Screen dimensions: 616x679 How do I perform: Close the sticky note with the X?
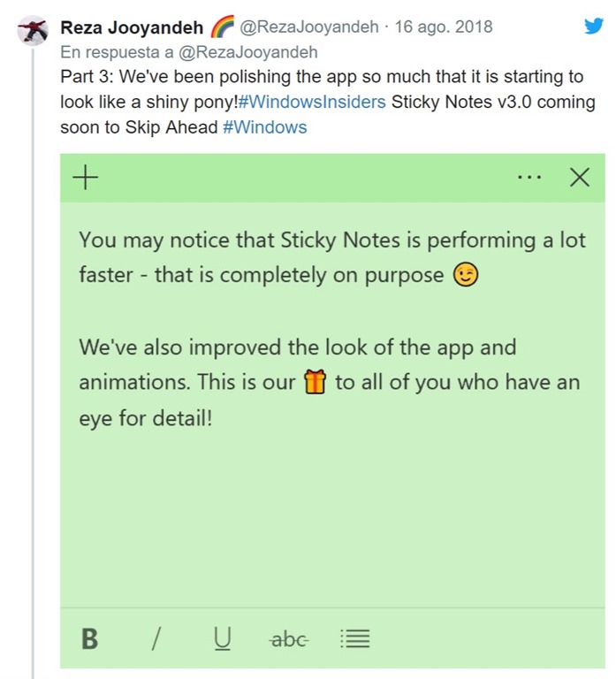click(x=580, y=179)
